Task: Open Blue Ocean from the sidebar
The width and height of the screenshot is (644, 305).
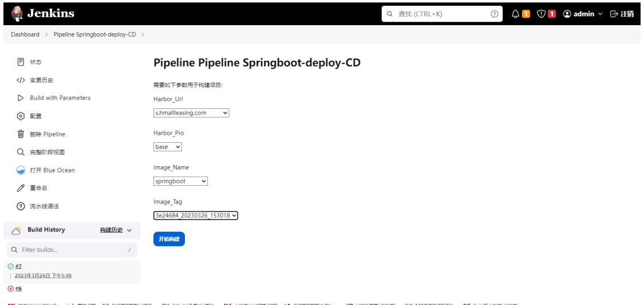Action: (x=52, y=170)
